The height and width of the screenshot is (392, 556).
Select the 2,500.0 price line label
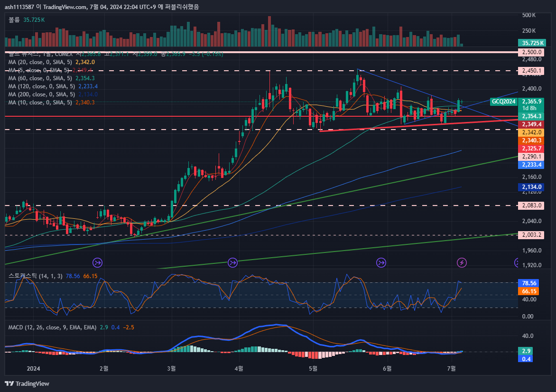click(532, 52)
